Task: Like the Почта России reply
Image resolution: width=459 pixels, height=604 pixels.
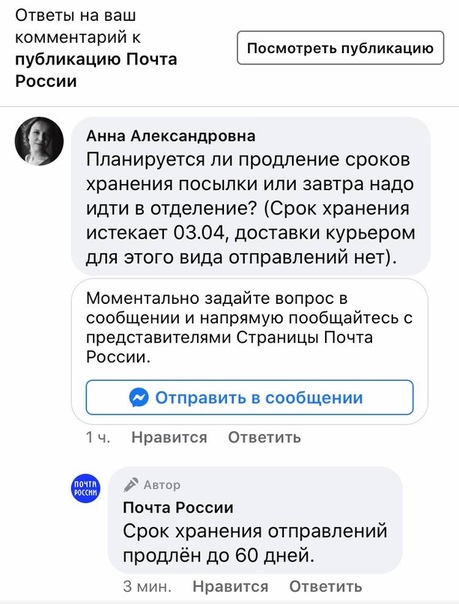Action: 230,586
